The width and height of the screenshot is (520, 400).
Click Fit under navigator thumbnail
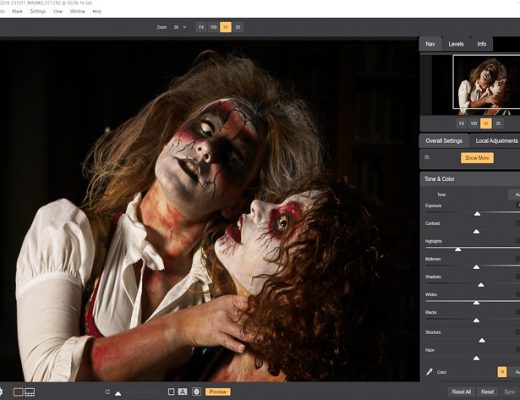pos(461,123)
